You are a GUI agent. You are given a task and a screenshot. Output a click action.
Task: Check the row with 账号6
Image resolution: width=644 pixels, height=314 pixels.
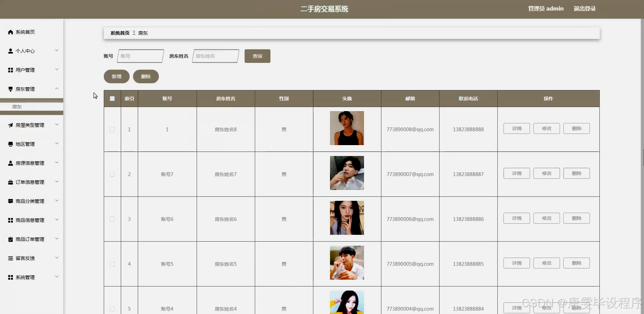112,219
